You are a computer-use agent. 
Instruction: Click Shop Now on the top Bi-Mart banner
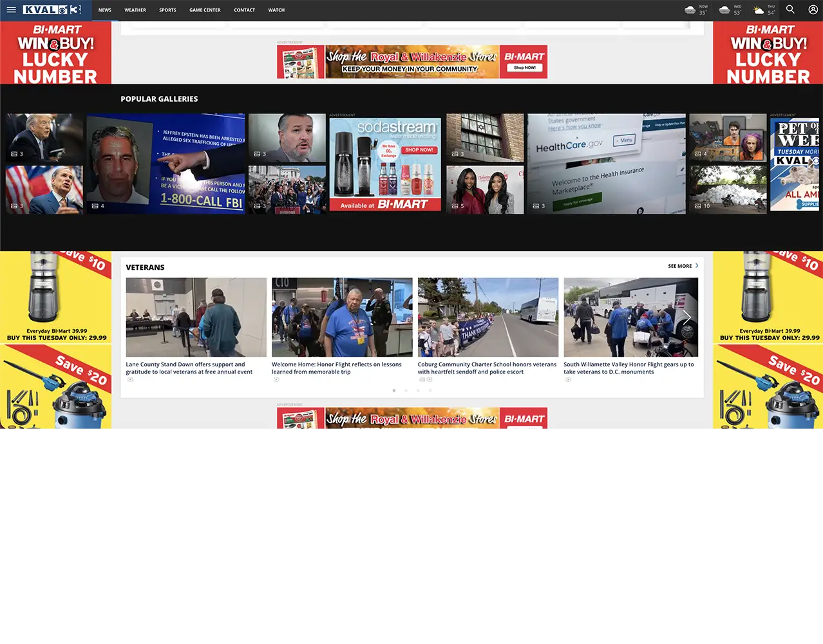pyautogui.click(x=524, y=68)
